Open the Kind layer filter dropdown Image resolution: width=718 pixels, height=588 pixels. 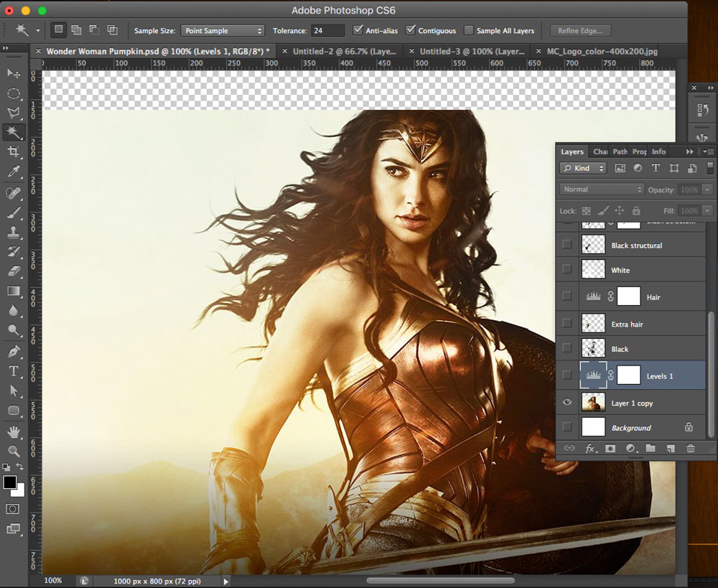point(582,168)
